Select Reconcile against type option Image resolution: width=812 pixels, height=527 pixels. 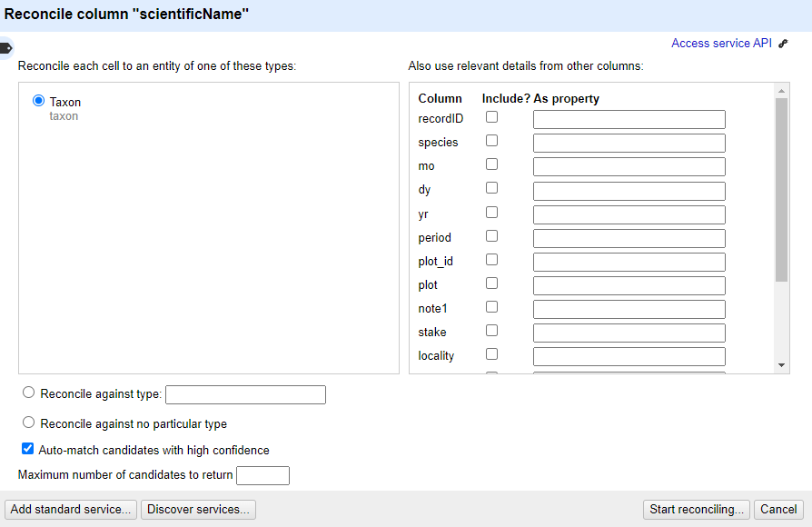[29, 393]
